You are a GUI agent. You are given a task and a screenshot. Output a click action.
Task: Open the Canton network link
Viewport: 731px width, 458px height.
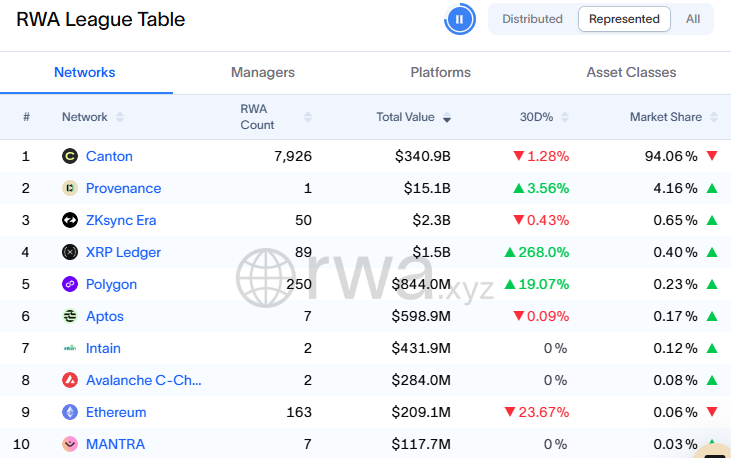click(109, 156)
